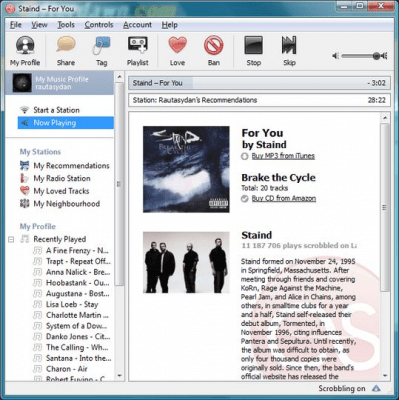Select the Buy MP3 from iTunes radio

coord(245,156)
